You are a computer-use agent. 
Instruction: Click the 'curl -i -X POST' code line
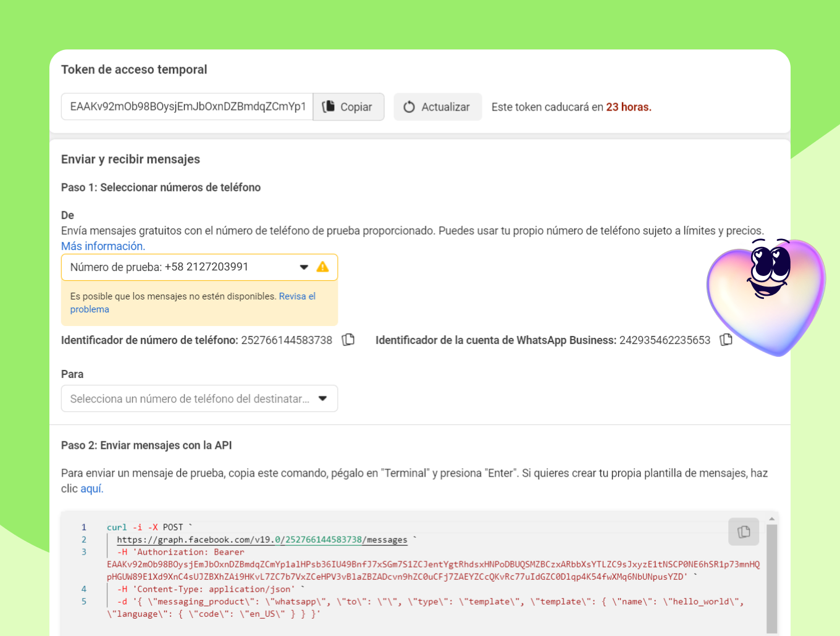[149, 527]
